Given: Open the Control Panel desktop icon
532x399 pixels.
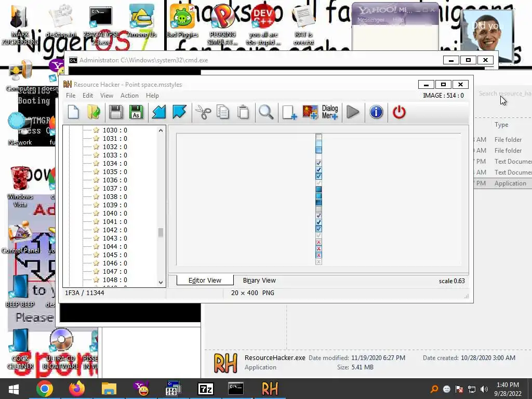Looking at the screenshot, I should click(20, 237).
